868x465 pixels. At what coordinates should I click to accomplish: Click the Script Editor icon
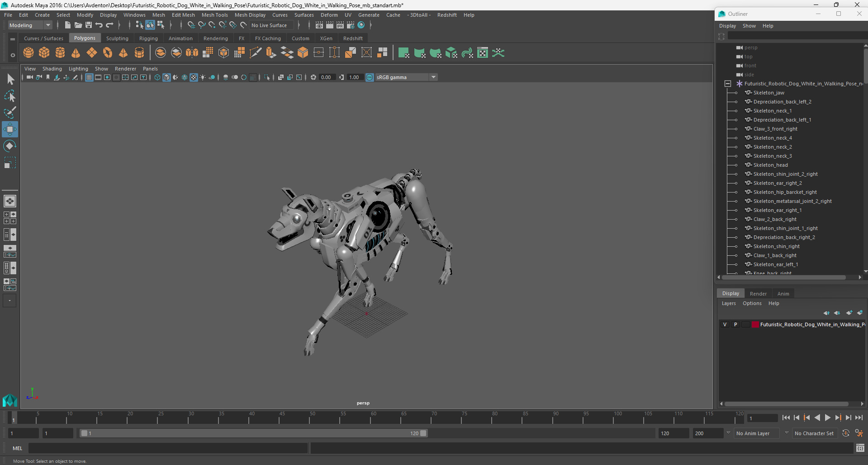click(860, 448)
